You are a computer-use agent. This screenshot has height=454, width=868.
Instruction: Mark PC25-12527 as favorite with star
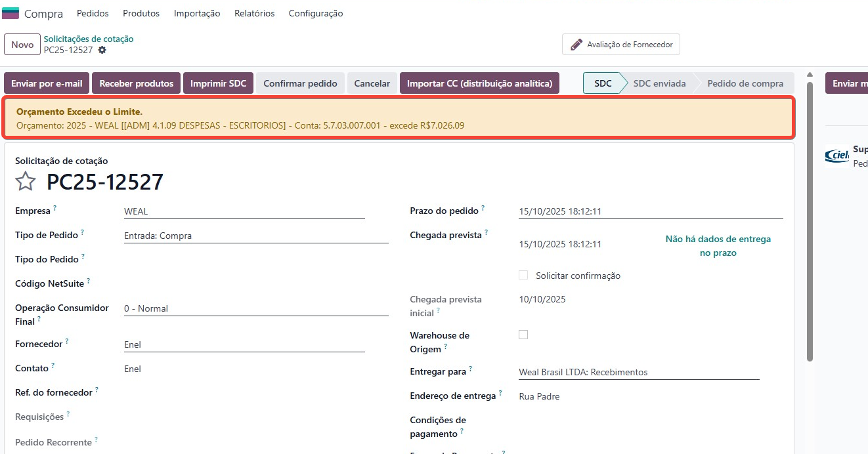coord(26,182)
